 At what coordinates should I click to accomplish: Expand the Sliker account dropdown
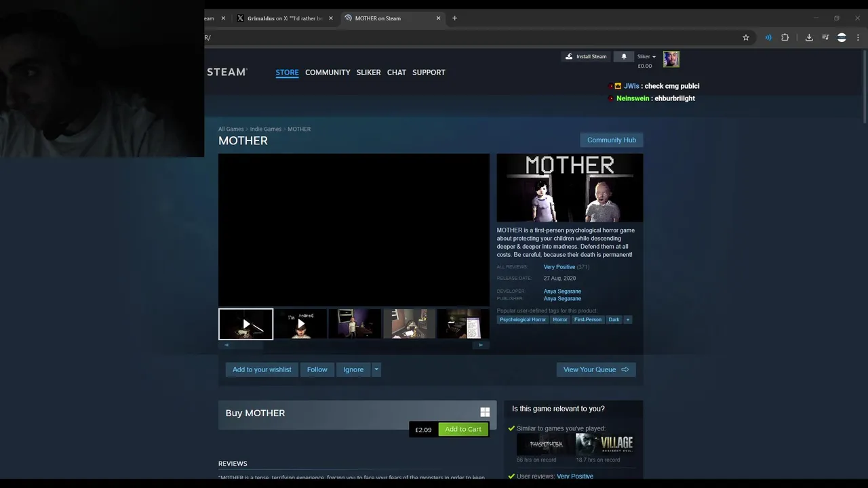pos(646,56)
